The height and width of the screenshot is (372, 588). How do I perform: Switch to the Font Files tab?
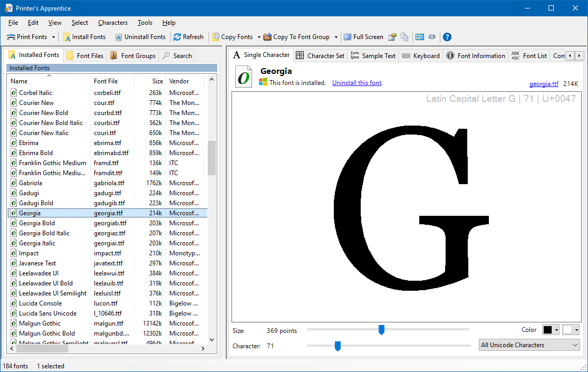click(85, 55)
